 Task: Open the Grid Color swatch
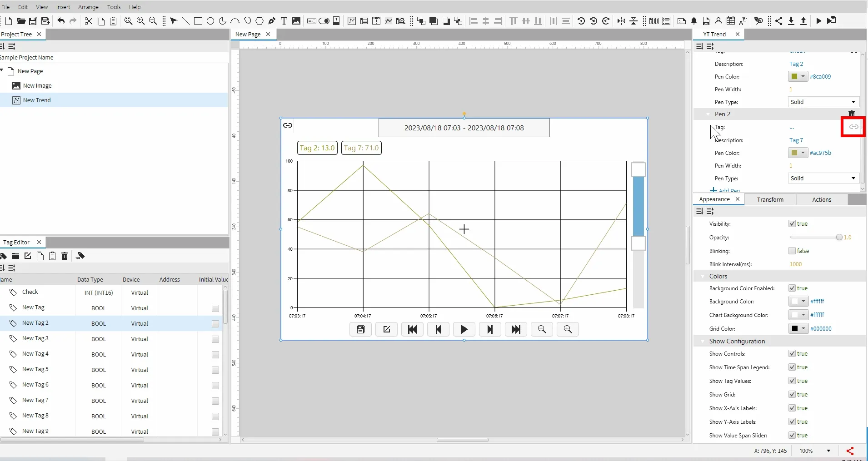798,328
